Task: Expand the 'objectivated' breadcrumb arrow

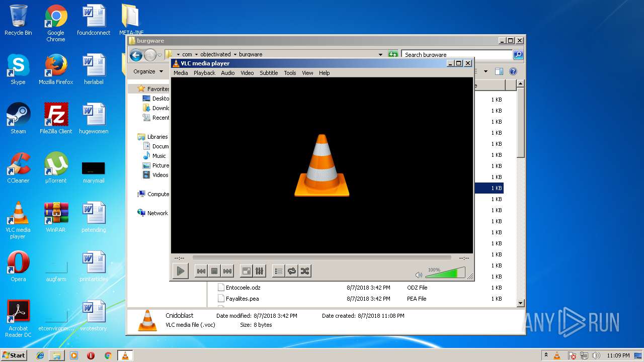Action: (x=235, y=54)
